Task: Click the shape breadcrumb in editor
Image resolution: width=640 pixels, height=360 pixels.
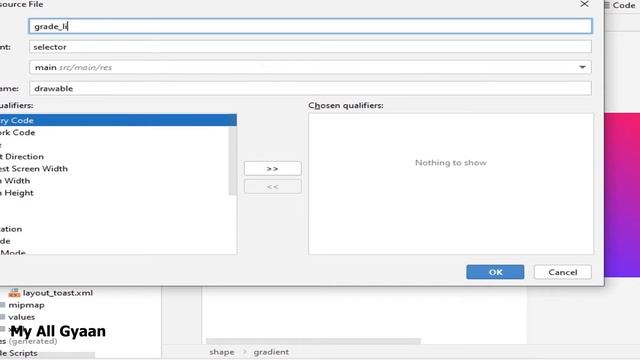Action: pos(222,352)
